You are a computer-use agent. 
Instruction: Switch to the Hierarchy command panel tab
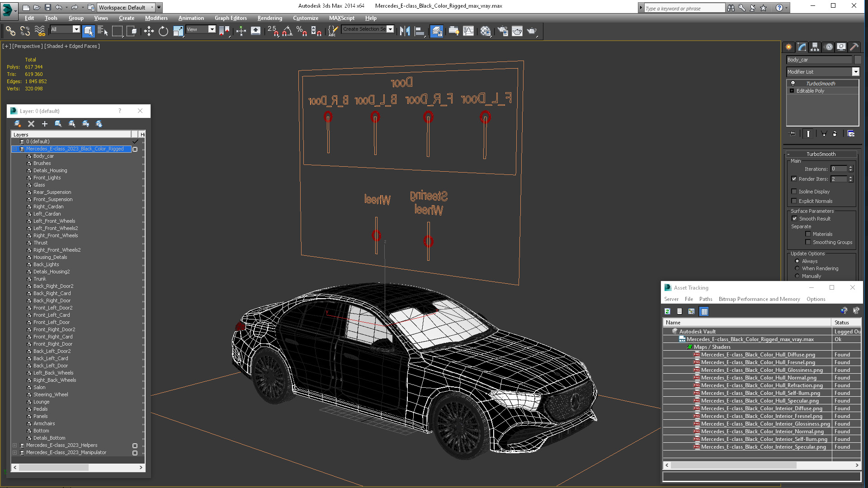click(x=815, y=47)
